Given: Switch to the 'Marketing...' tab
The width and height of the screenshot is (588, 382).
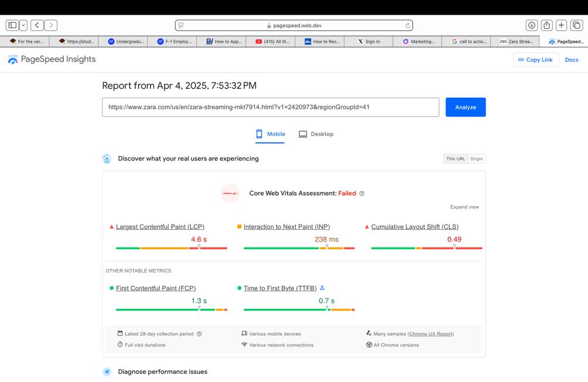Looking at the screenshot, I should click(418, 42).
